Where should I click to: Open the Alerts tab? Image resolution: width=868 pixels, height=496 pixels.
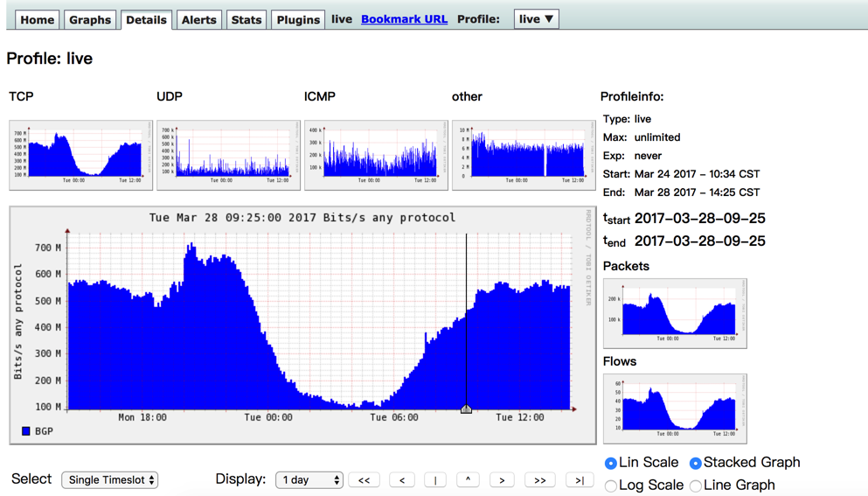[x=198, y=20]
